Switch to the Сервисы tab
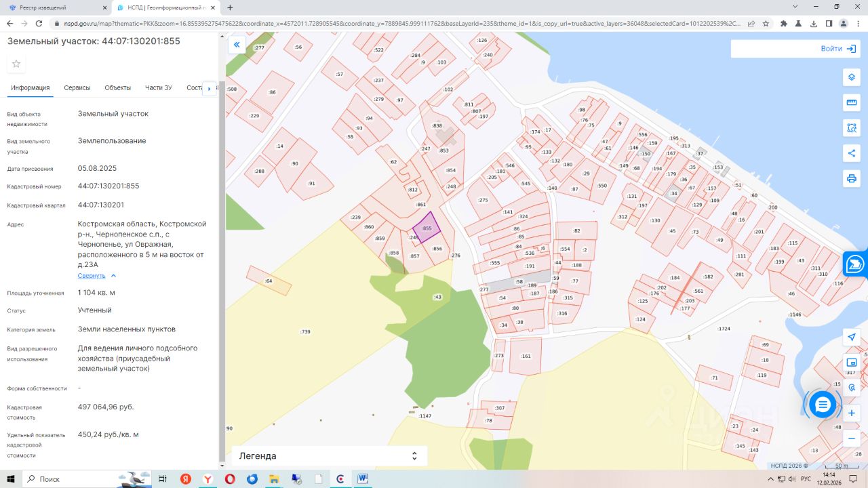868x488 pixels. coord(77,88)
